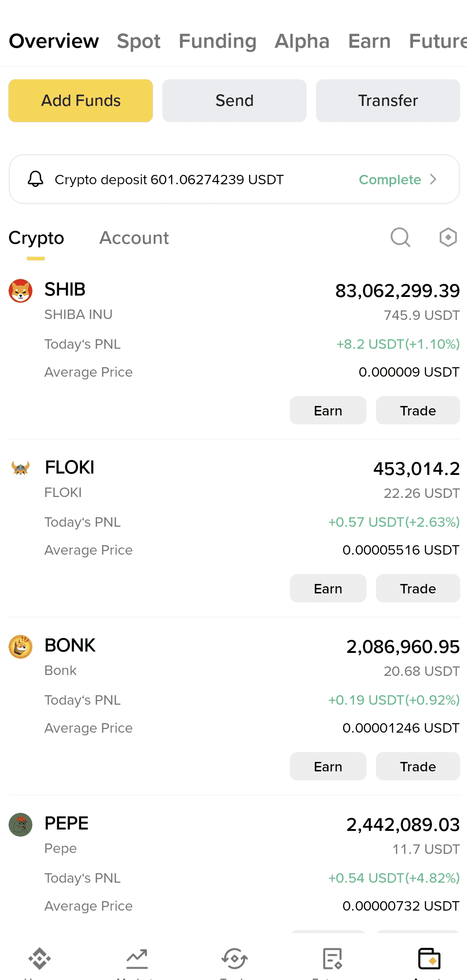Tap the BONK coin icon
Viewport: 467px width, 980px height.
click(21, 647)
